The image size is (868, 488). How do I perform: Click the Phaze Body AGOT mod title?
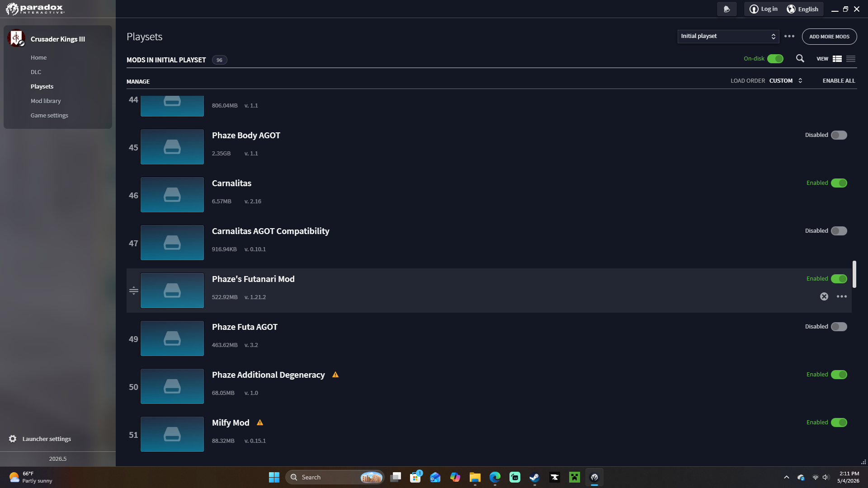(x=246, y=135)
